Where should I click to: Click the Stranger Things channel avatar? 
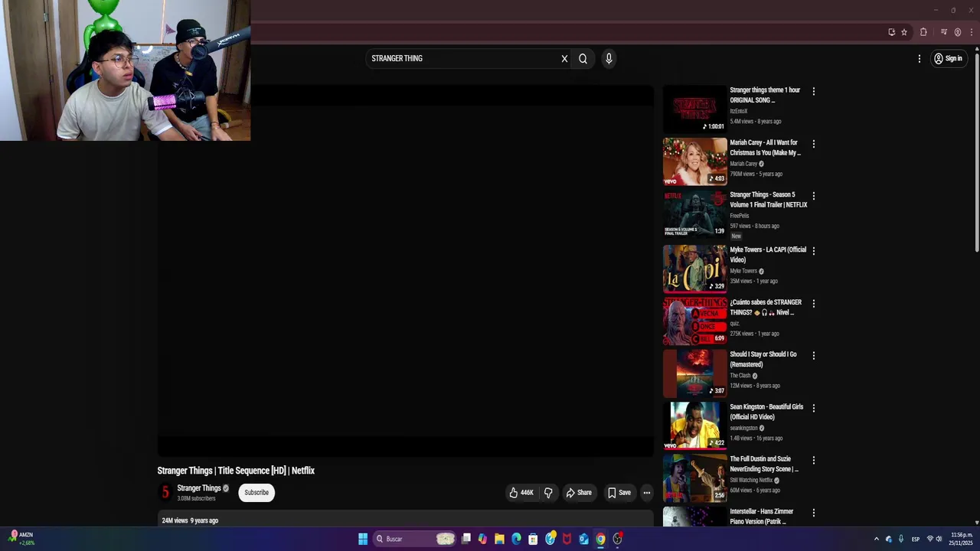point(165,493)
